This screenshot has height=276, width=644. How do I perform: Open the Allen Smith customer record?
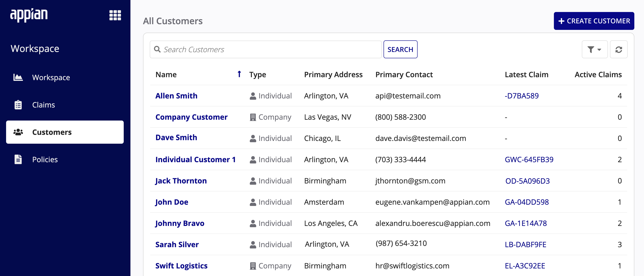[176, 96]
